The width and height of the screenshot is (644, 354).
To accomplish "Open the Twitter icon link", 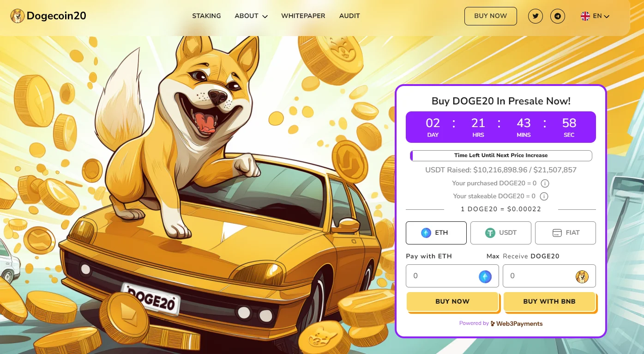I will (x=536, y=16).
